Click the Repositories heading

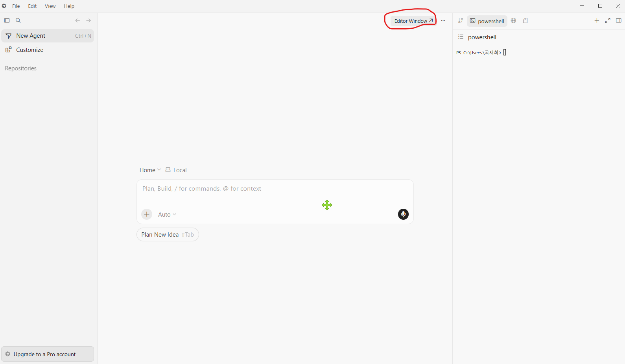[21, 68]
